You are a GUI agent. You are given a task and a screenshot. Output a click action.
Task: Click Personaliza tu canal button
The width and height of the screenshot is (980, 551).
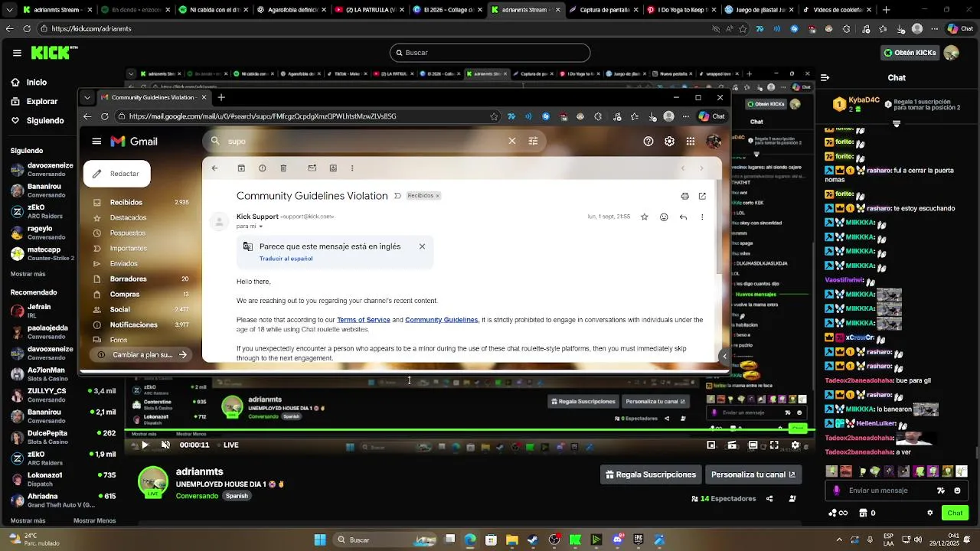coord(753,474)
